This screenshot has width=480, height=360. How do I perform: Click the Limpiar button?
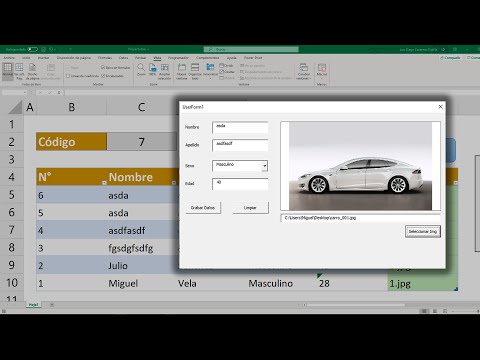coord(250,207)
